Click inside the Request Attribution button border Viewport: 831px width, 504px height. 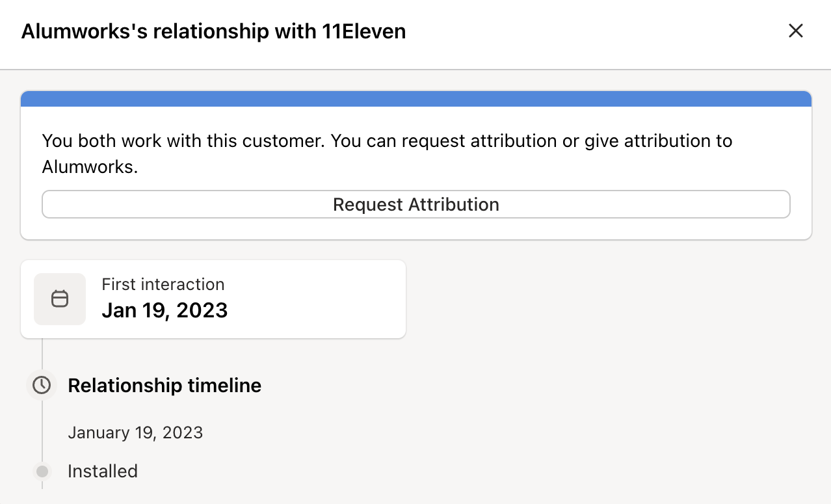(x=415, y=204)
